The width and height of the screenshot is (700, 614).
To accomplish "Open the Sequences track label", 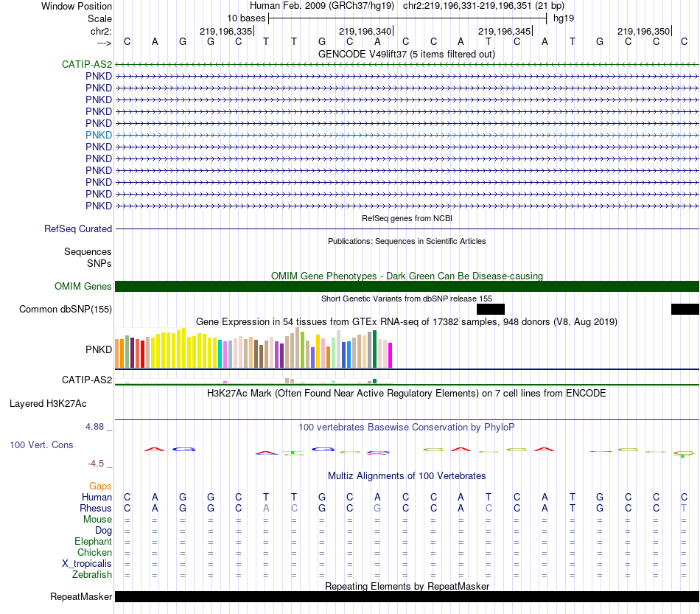I will (x=88, y=252).
